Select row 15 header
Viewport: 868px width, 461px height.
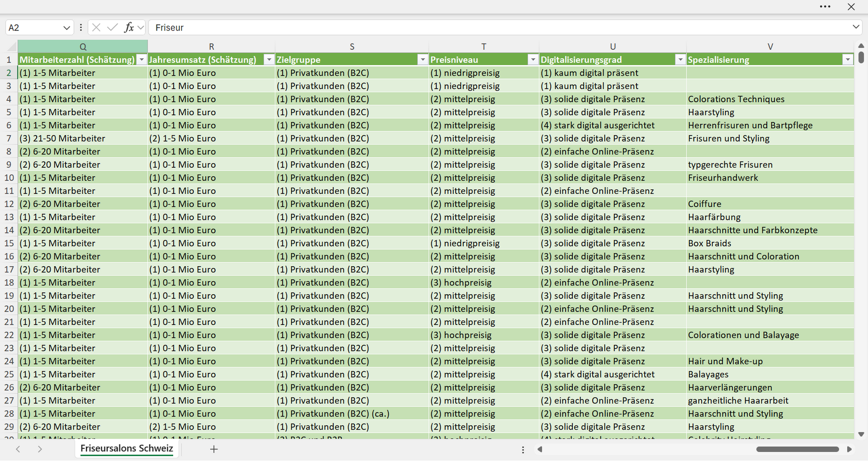[9, 244]
